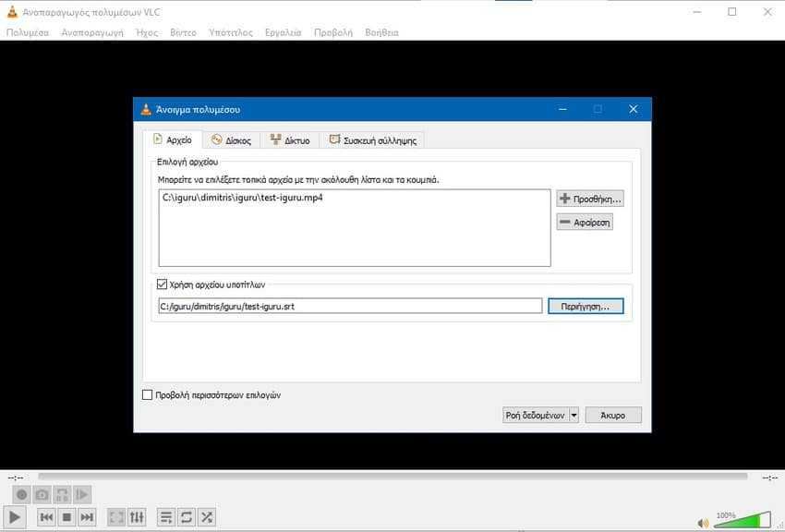Close the Άνοιγμα πολυμέσου dialog

(x=634, y=109)
